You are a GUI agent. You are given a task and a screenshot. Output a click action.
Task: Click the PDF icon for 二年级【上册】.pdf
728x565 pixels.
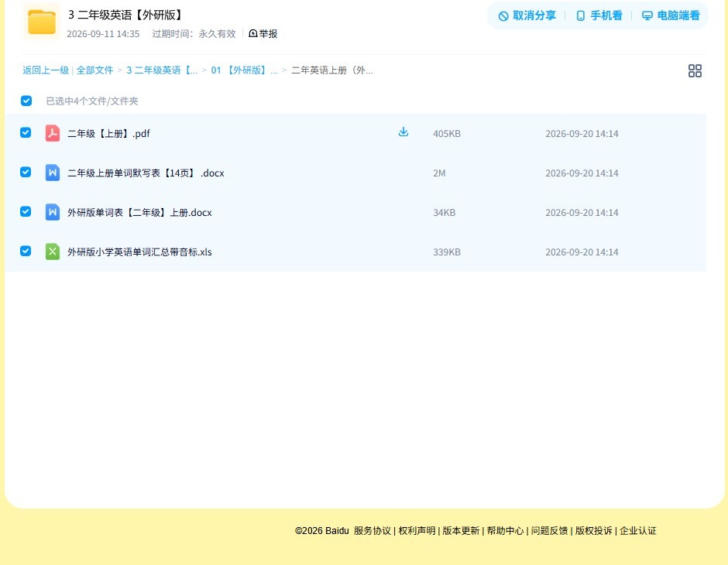[53, 133]
